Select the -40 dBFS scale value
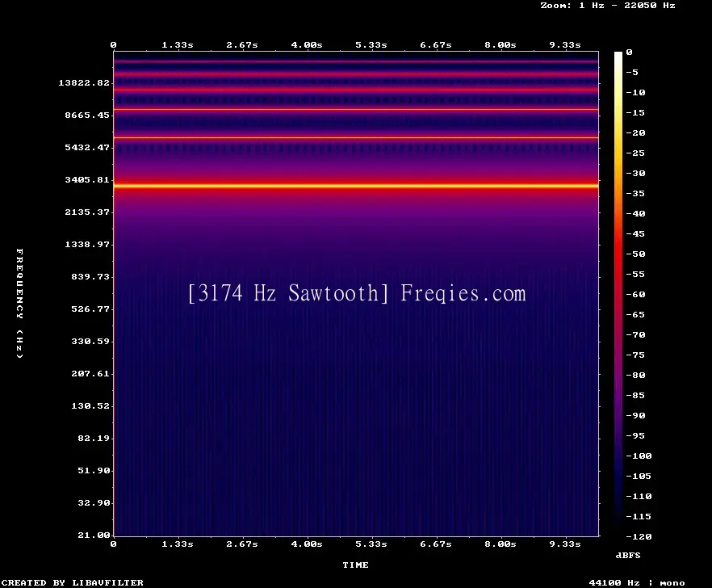 635,213
